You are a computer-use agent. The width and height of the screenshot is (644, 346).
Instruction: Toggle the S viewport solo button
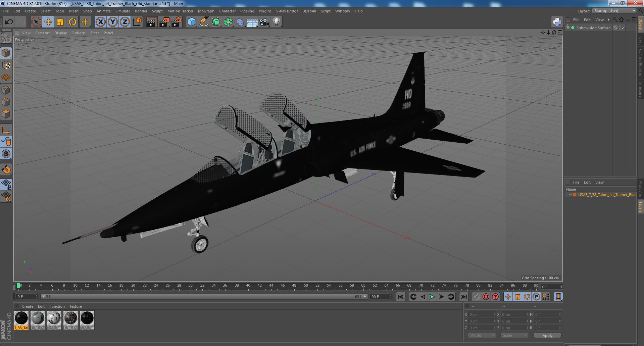point(6,154)
